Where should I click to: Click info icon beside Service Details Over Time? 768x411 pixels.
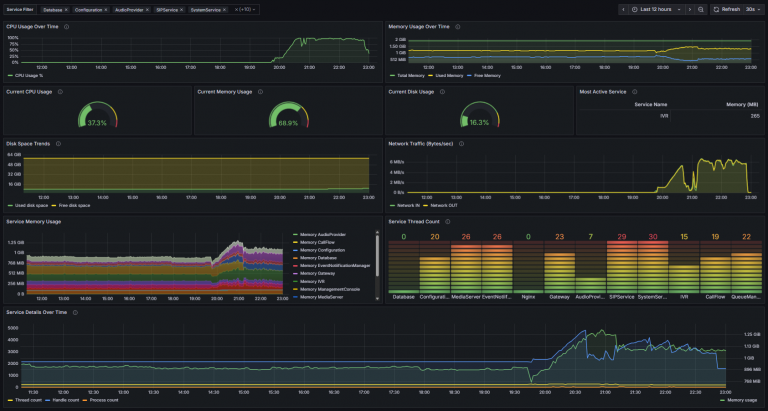coord(75,312)
